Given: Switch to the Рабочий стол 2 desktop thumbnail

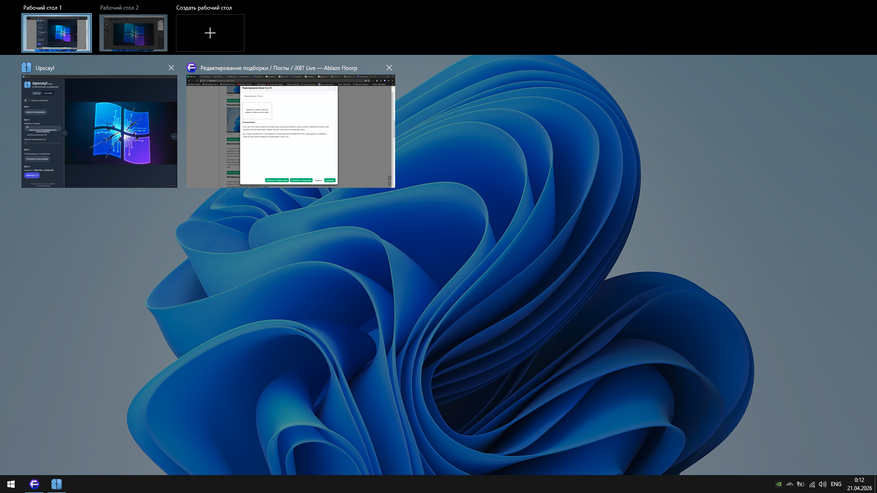Looking at the screenshot, I should 133,33.
